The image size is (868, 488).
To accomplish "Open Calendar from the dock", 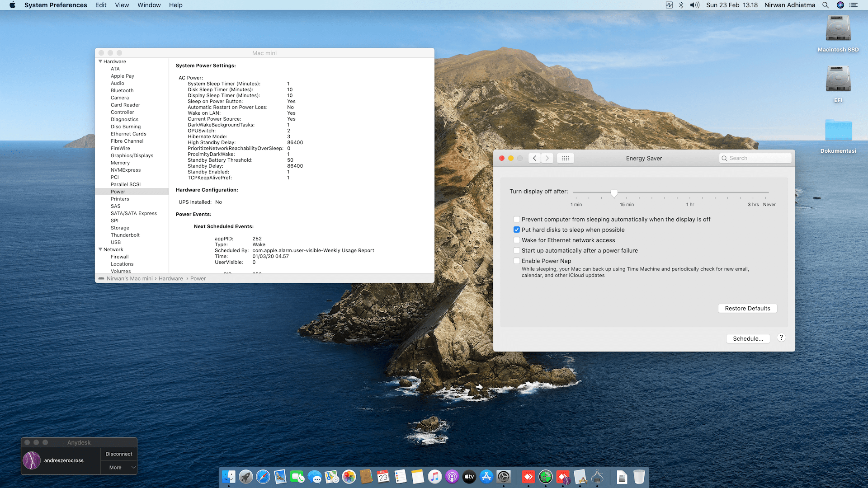I will click(383, 477).
